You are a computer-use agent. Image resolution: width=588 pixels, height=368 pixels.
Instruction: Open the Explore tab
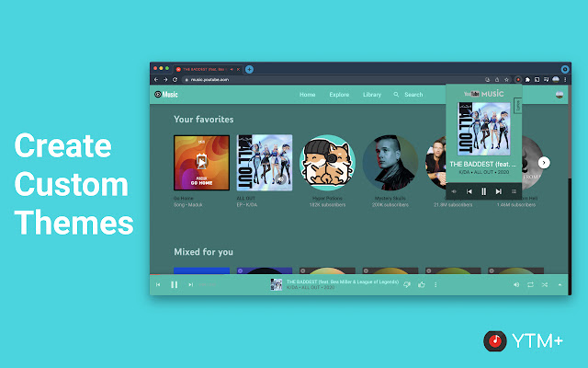click(339, 95)
